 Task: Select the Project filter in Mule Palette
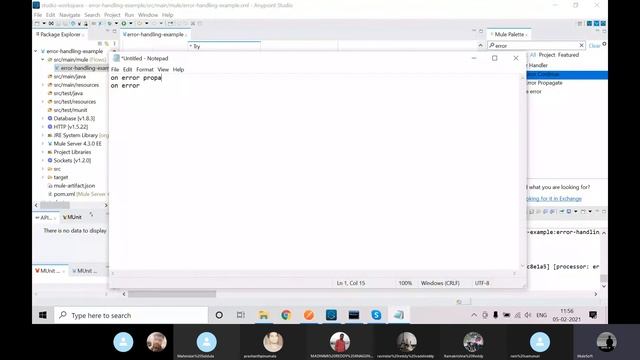pyautogui.click(x=547, y=55)
